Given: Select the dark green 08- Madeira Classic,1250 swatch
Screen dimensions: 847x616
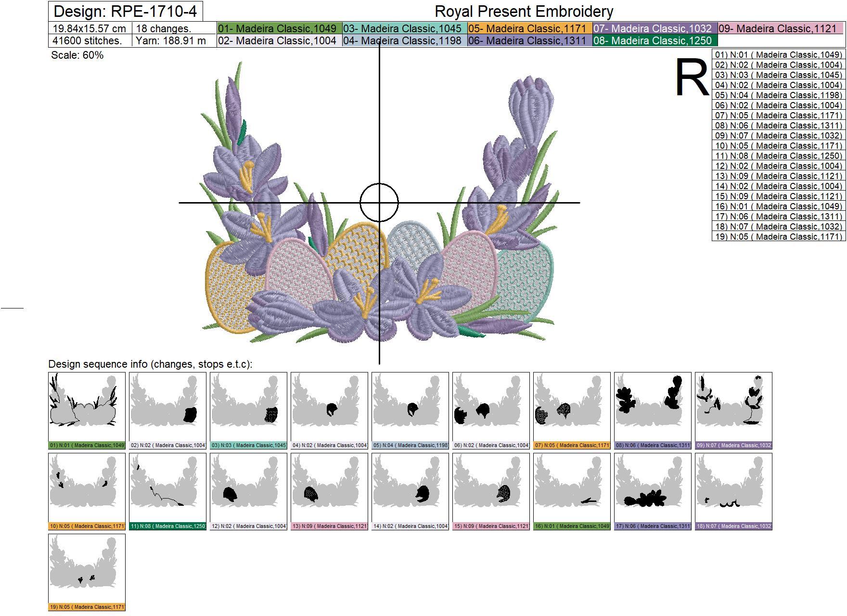Looking at the screenshot, I should click(654, 40).
